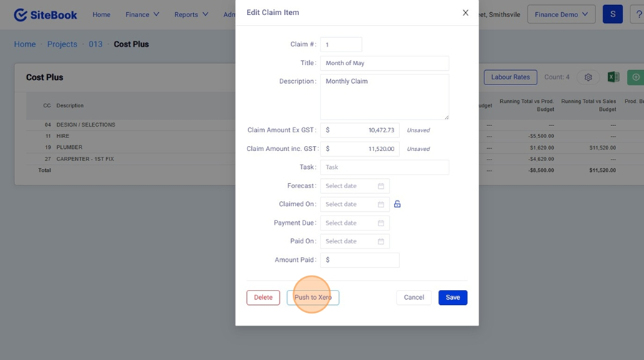Close the Edit Claim Item dialog
644x360 pixels.
(465, 13)
